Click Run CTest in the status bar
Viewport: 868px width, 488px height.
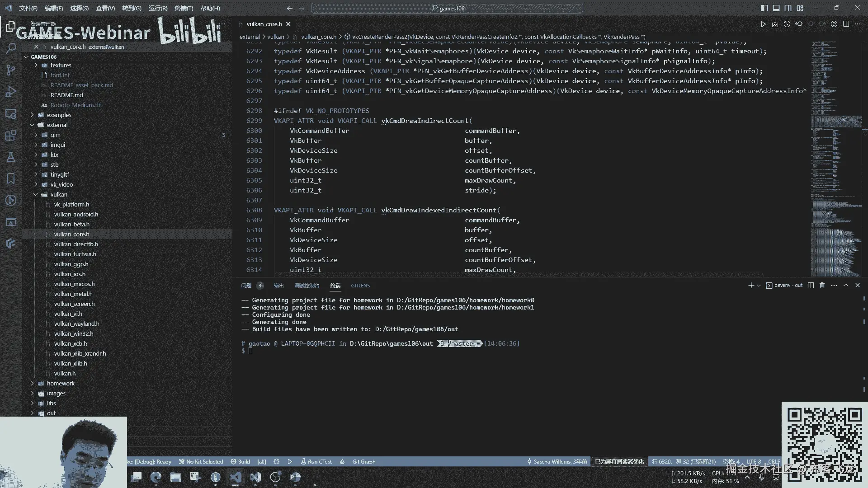(x=316, y=461)
